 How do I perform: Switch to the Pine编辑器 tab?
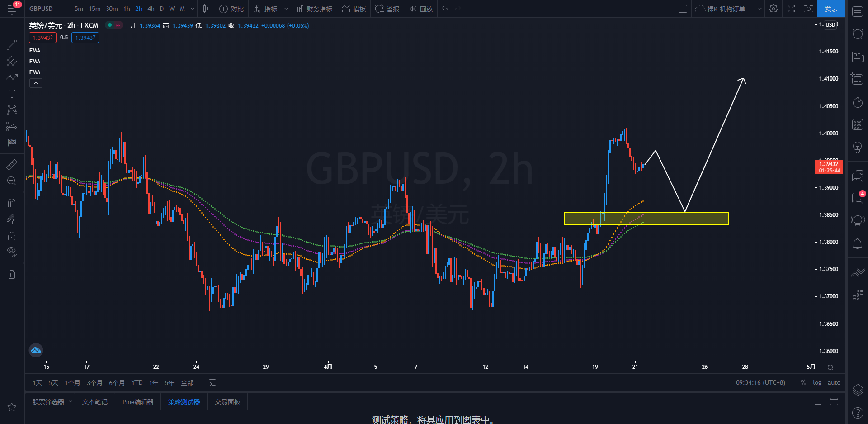pos(138,402)
